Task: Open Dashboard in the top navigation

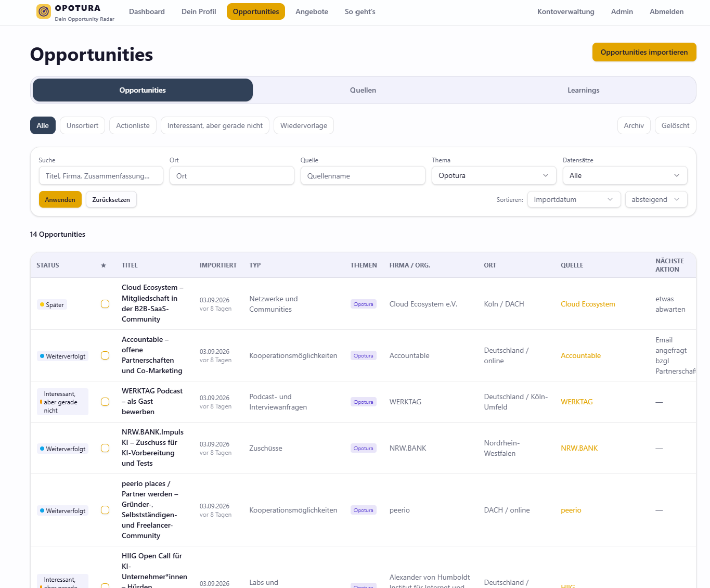Action: tap(147, 11)
